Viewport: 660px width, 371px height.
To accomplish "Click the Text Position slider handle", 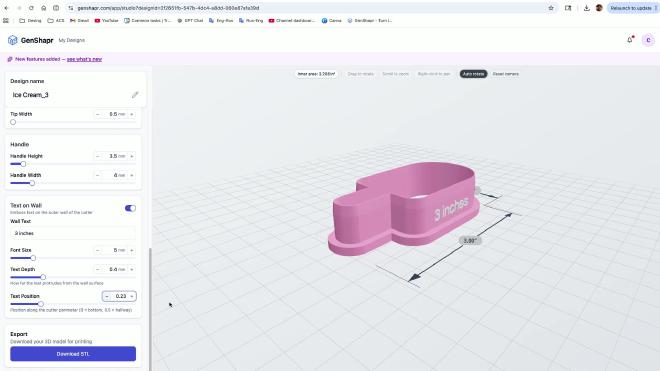I will 41,304.
